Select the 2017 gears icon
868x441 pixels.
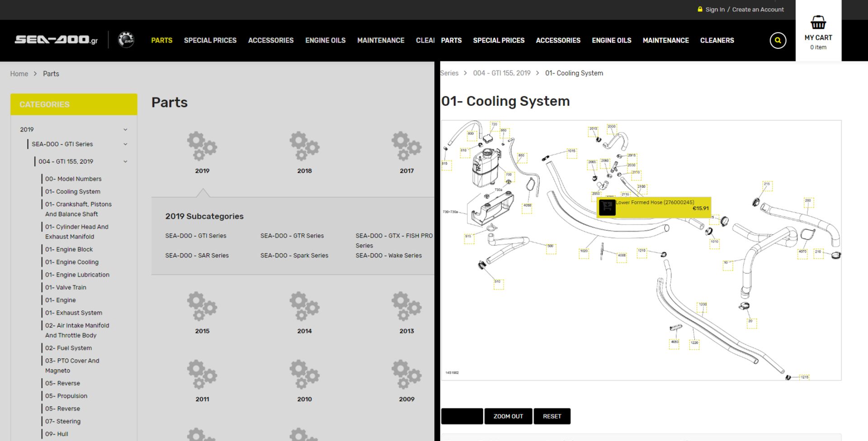(406, 146)
